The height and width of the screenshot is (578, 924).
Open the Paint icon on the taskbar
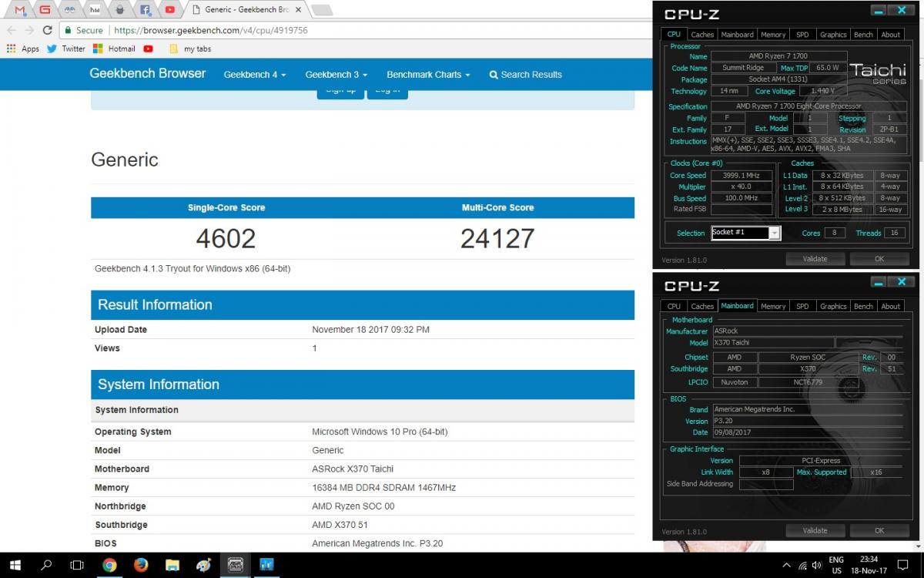coord(204,565)
